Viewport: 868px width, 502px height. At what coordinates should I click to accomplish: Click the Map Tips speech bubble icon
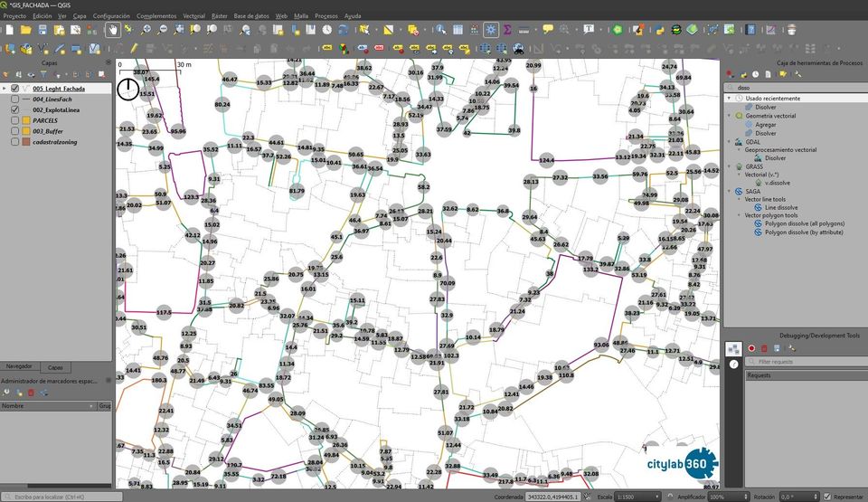[548, 30]
